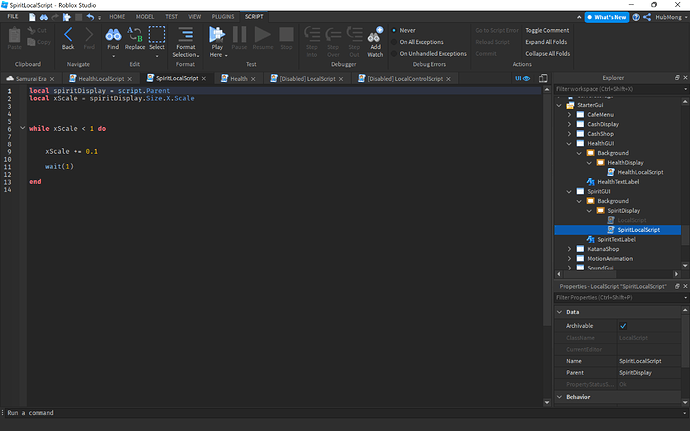Click the Back navigation arrow
Image resolution: width=690 pixels, height=431 pixels.
(68, 35)
